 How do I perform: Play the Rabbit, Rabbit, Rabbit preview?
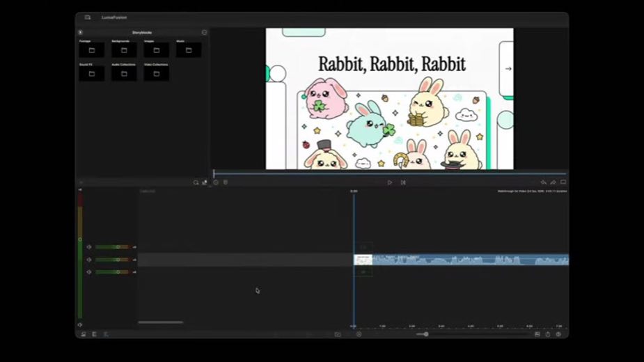[x=390, y=182]
